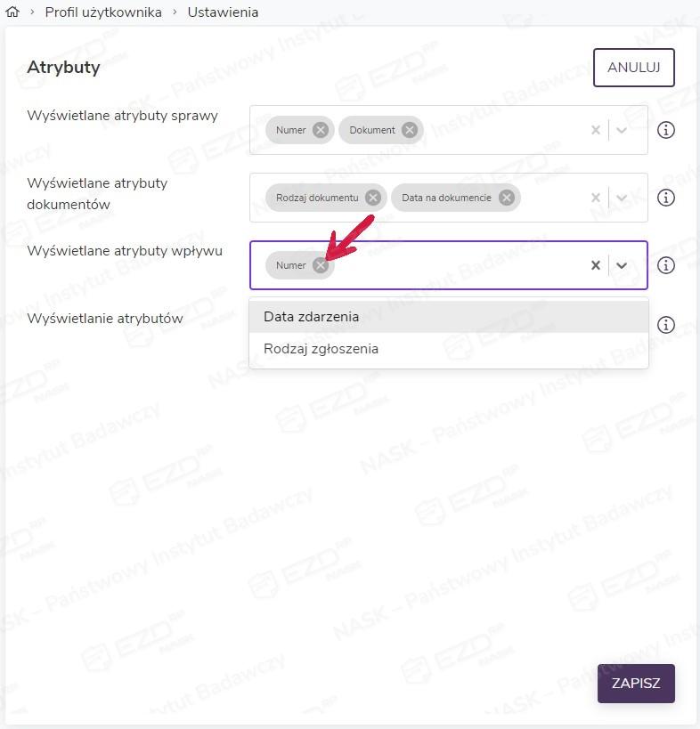Clear all document attributes with X
Viewport: 700px width, 729px height.
[596, 198]
